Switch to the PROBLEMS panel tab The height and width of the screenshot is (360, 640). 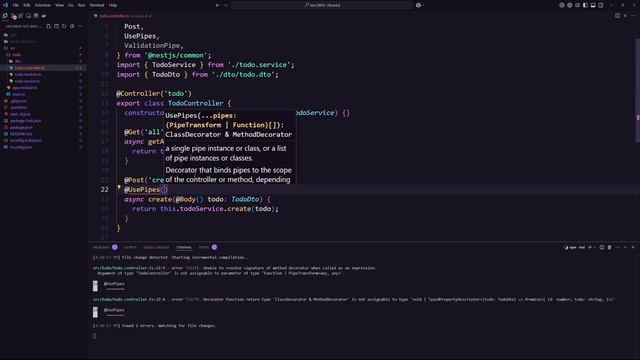(101, 247)
